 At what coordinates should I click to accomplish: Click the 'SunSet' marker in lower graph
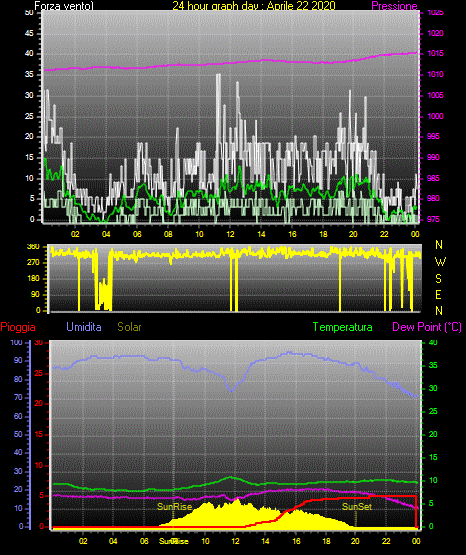[x=357, y=507]
